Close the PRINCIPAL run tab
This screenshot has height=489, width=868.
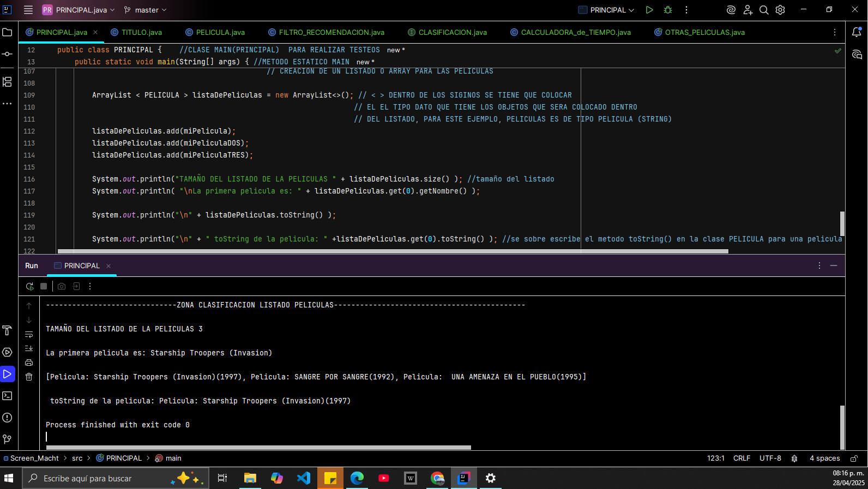(108, 265)
